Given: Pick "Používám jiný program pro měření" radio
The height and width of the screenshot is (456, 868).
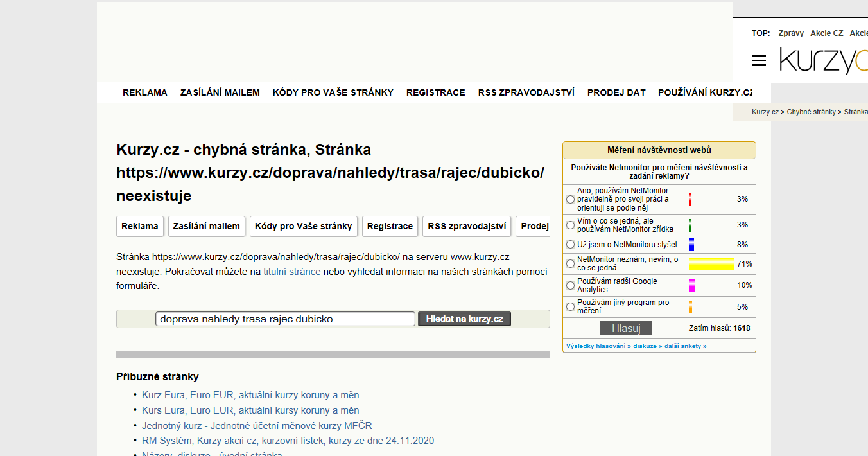Looking at the screenshot, I should pyautogui.click(x=570, y=307).
